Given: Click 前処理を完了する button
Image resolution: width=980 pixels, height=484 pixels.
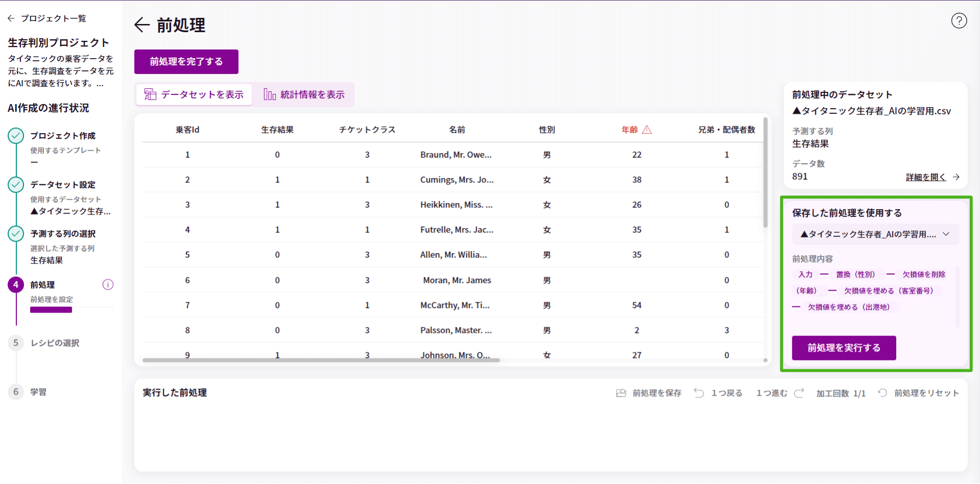Looking at the screenshot, I should 186,62.
